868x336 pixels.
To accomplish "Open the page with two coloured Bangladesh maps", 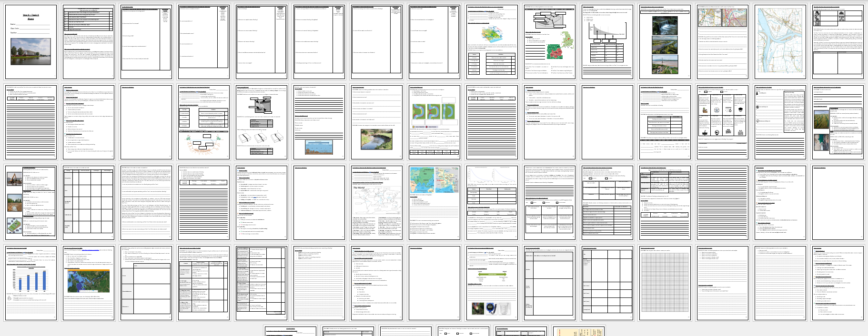I will tap(434, 203).
